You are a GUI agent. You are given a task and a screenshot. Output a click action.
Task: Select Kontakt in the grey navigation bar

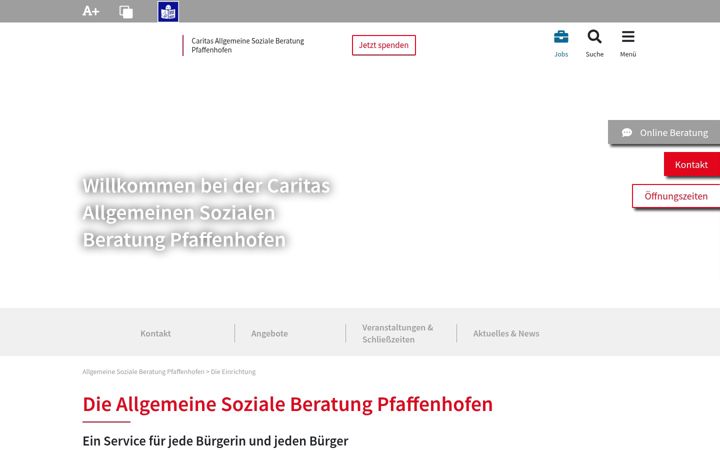point(156,333)
